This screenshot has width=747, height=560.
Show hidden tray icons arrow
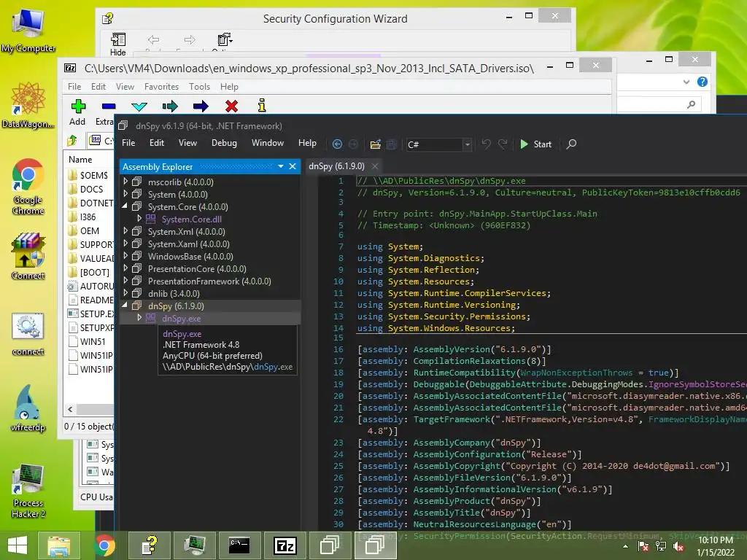(625, 546)
